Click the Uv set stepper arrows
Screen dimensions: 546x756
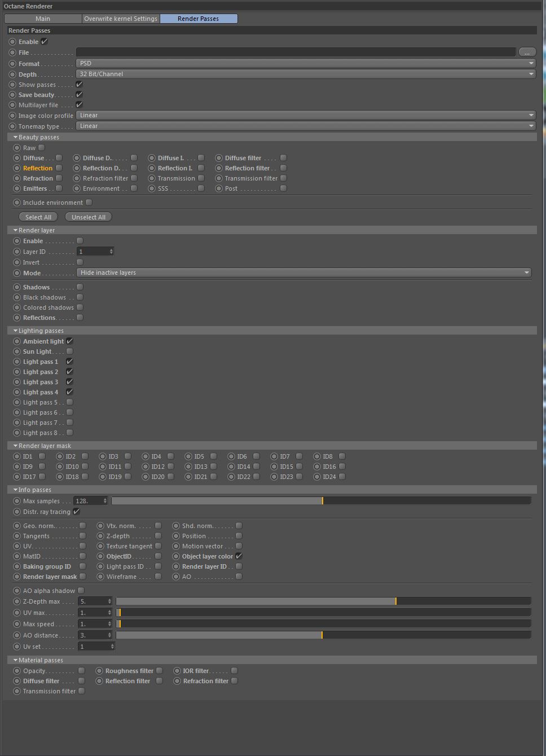pos(112,647)
